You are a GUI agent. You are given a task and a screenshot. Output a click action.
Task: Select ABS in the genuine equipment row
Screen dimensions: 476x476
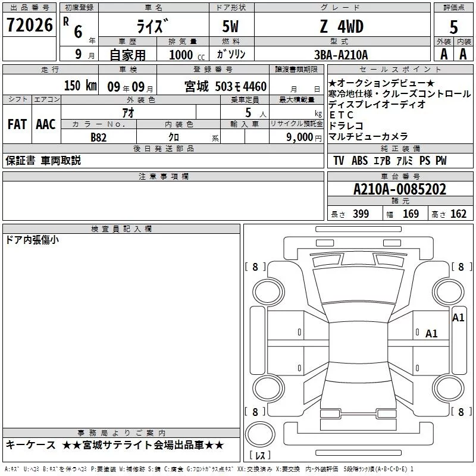click(360, 161)
